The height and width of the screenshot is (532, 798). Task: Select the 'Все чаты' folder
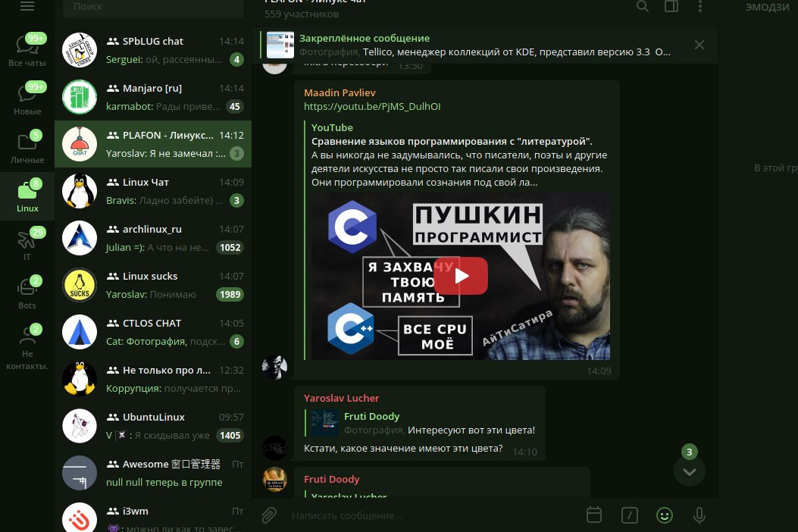[x=27, y=50]
